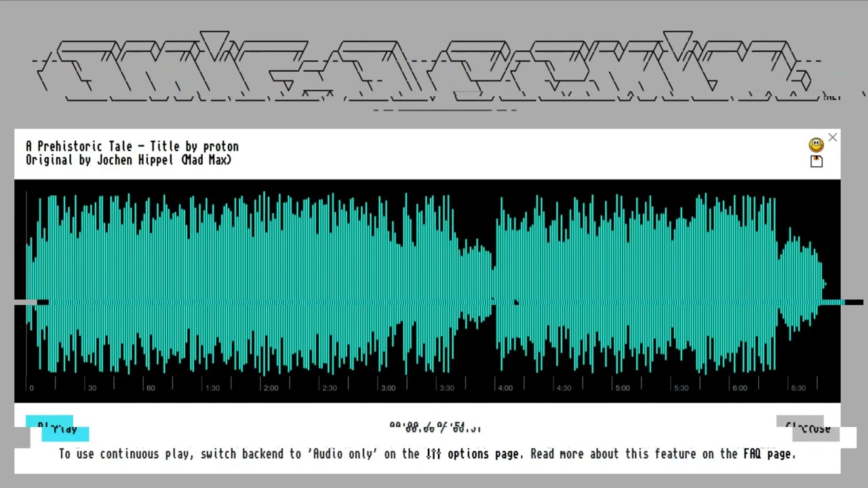This screenshot has width=868, height=488.
Task: Seek waveform to the 3:00 marker
Action: point(388,388)
